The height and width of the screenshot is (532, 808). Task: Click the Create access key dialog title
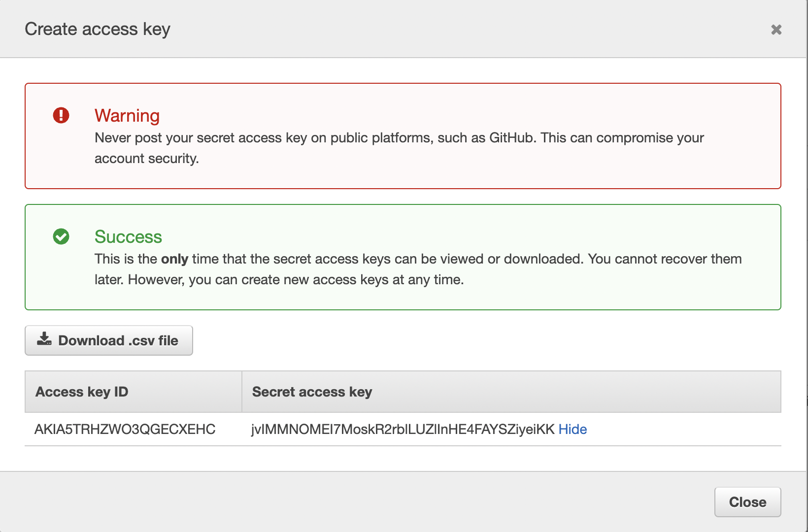(98, 29)
